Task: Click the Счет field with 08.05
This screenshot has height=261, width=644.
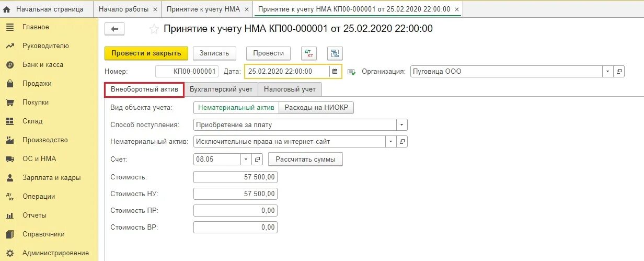Action: coord(217,159)
